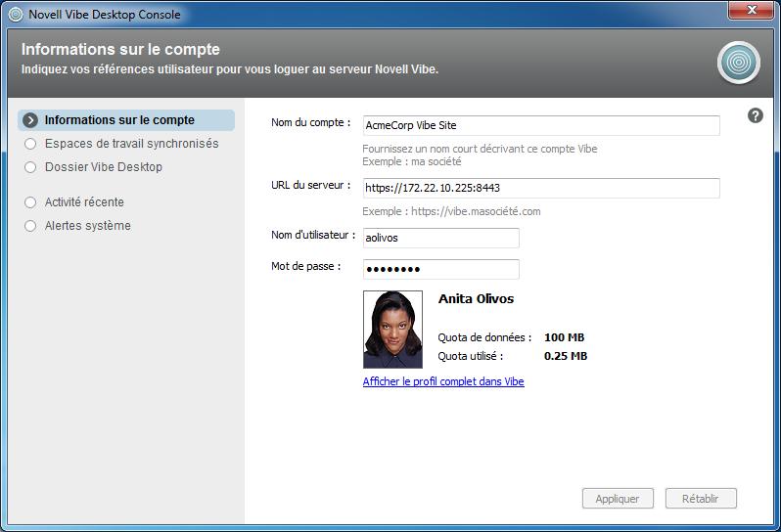
Task: Click the arrow icon beside Informations sur le compte
Action: (30, 120)
